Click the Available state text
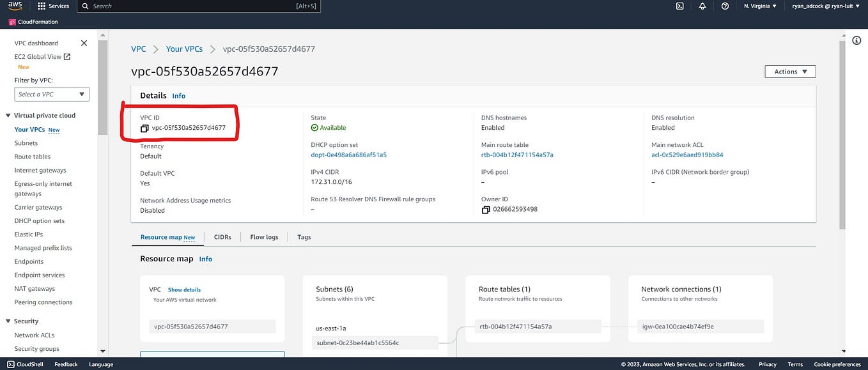The height and width of the screenshot is (370, 868). (x=332, y=128)
